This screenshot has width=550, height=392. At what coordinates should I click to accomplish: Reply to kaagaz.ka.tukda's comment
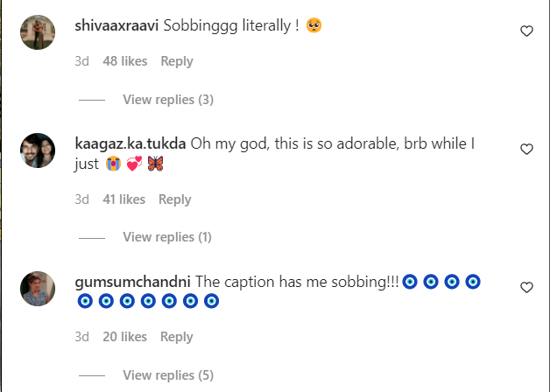[x=175, y=199]
